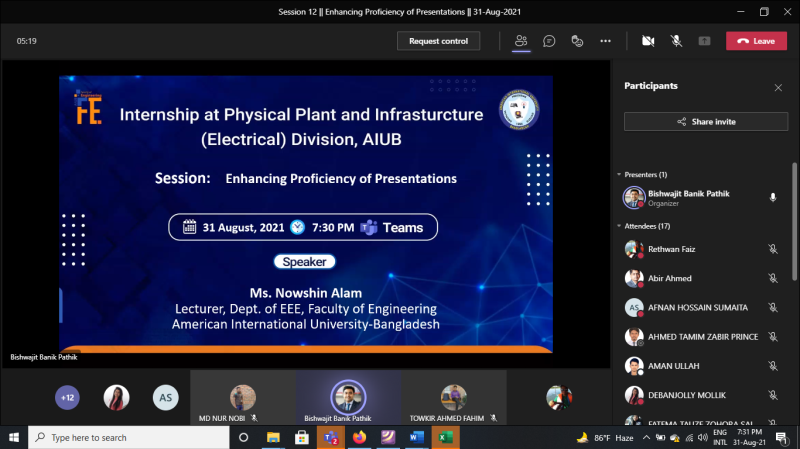Select AFNAN HOSSAIN SUMAITA in attendees list
Screen dimensions: 800x449
(696, 307)
